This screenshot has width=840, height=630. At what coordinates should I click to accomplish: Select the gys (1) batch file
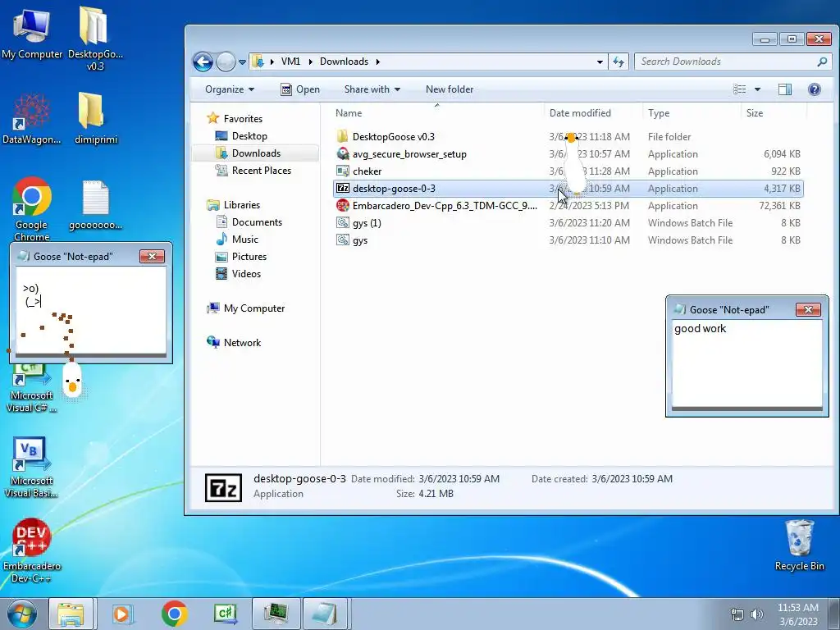coord(568,223)
